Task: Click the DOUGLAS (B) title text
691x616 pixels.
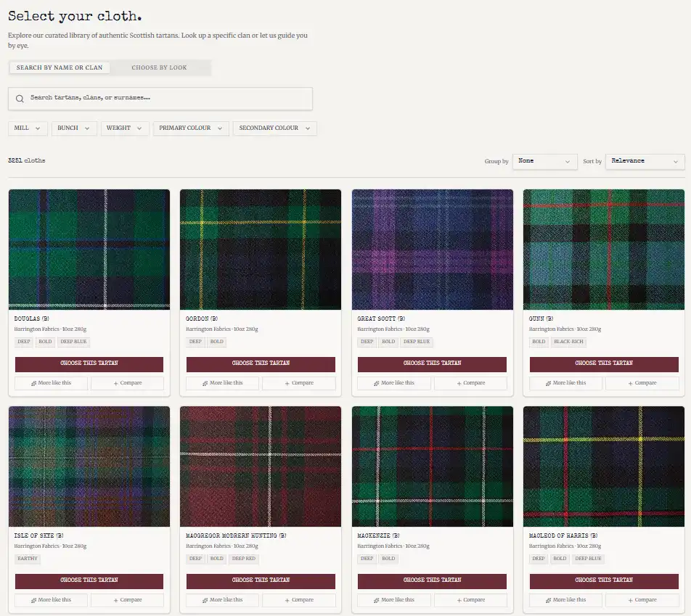Action: (32, 319)
